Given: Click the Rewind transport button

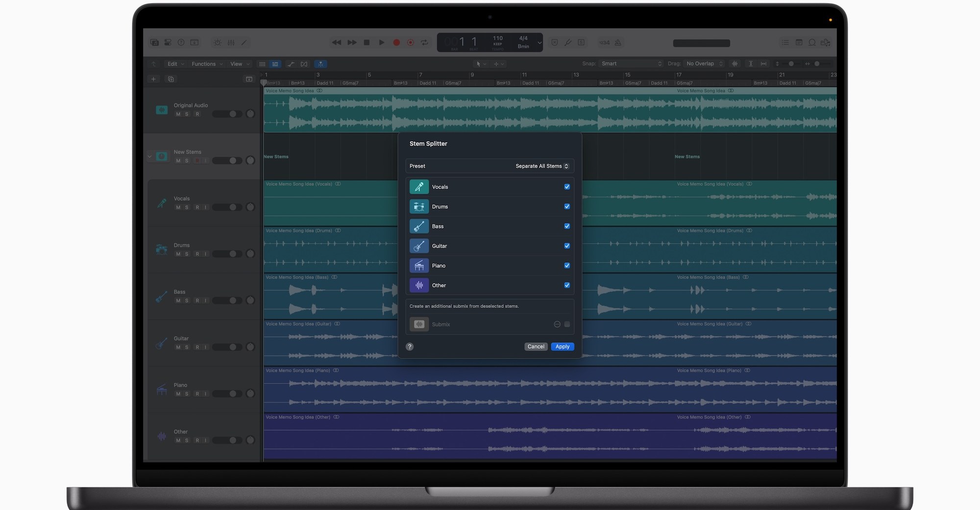Looking at the screenshot, I should pos(337,43).
